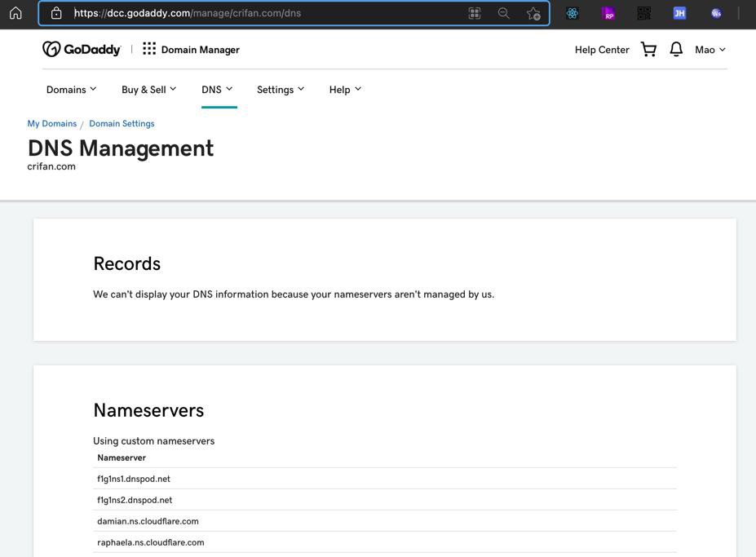Click the Nameserver column header
The height and width of the screenshot is (557, 756).
[x=122, y=458]
